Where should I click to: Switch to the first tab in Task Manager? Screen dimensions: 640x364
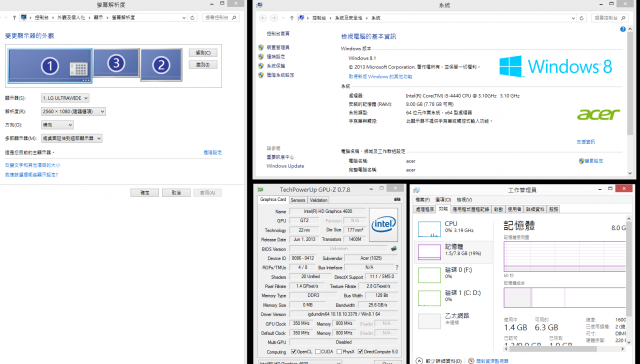pyautogui.click(x=424, y=209)
